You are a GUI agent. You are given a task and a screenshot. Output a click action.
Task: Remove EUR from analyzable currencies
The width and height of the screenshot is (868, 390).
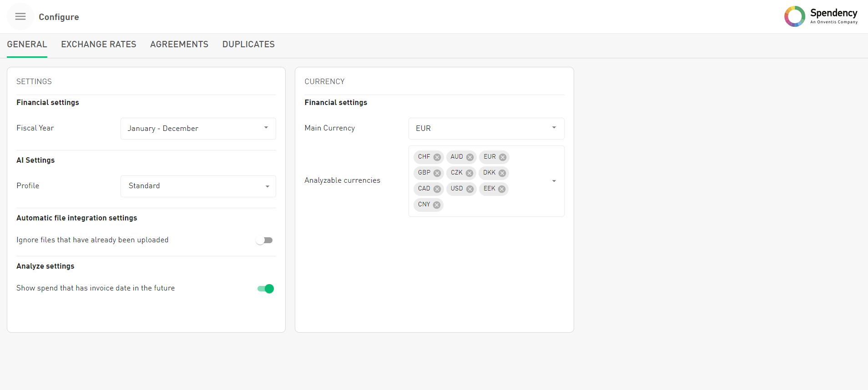(502, 157)
